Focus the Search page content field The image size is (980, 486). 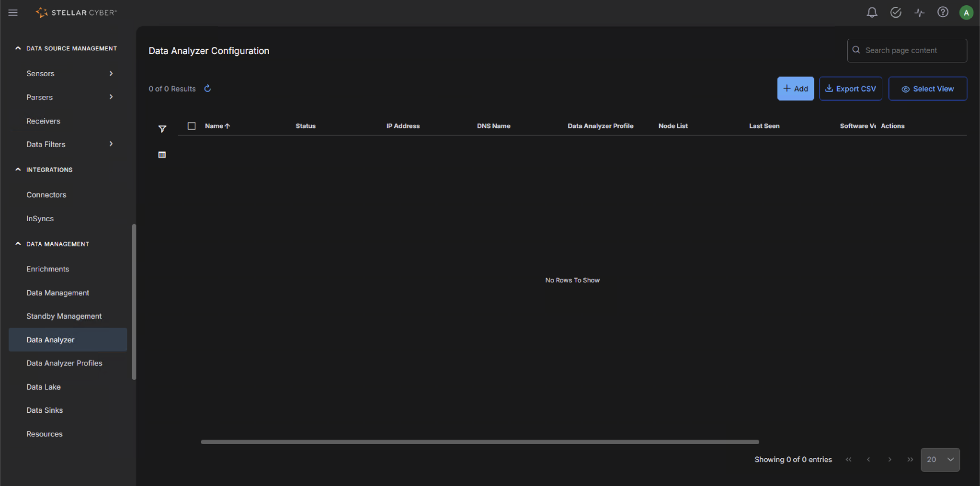(907, 50)
